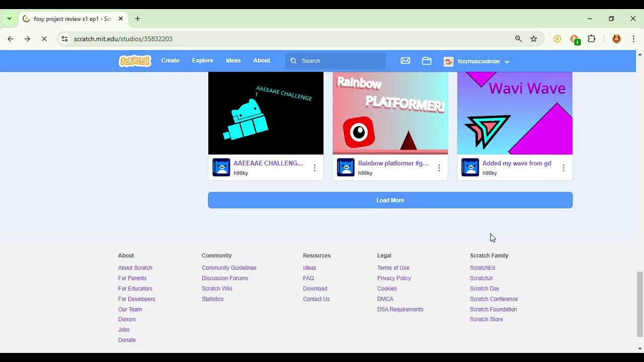
Task: Open the Messages envelope icon
Action: click(406, 61)
